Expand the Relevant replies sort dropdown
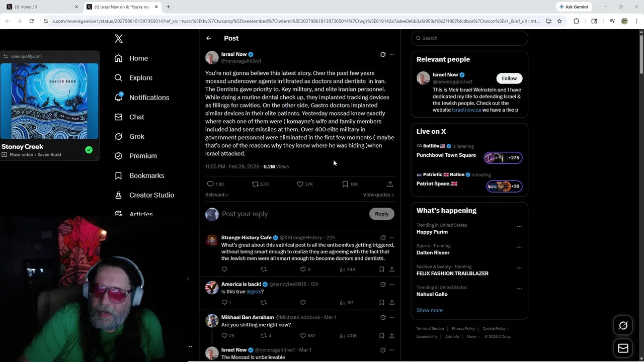This screenshot has height=362, width=644. click(x=217, y=195)
